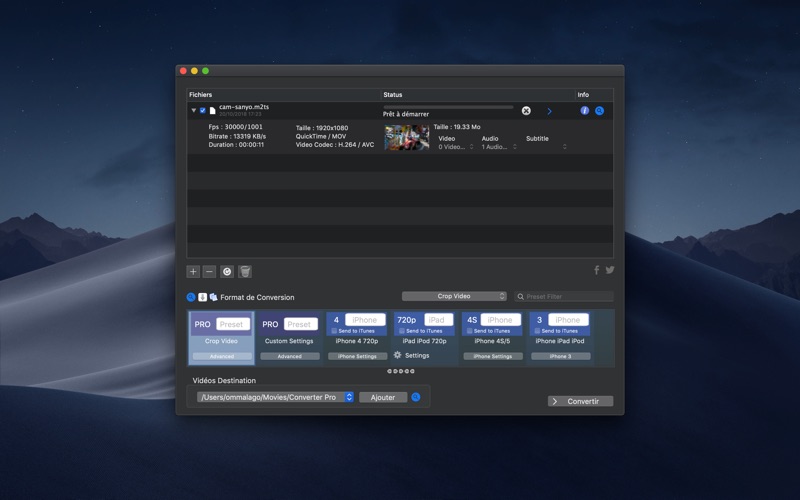Click the video preview thumbnail
This screenshot has height=500, width=800.
point(407,138)
